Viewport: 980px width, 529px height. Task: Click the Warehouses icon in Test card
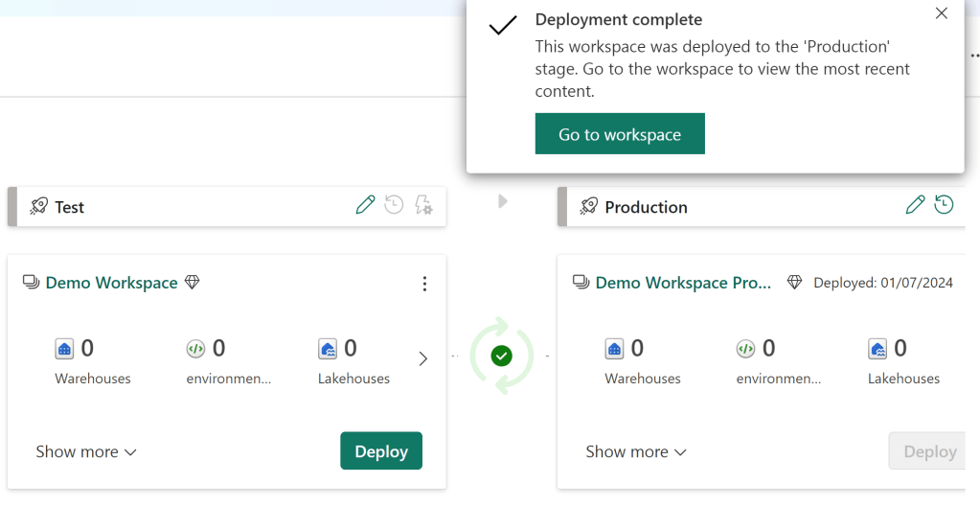coord(64,350)
